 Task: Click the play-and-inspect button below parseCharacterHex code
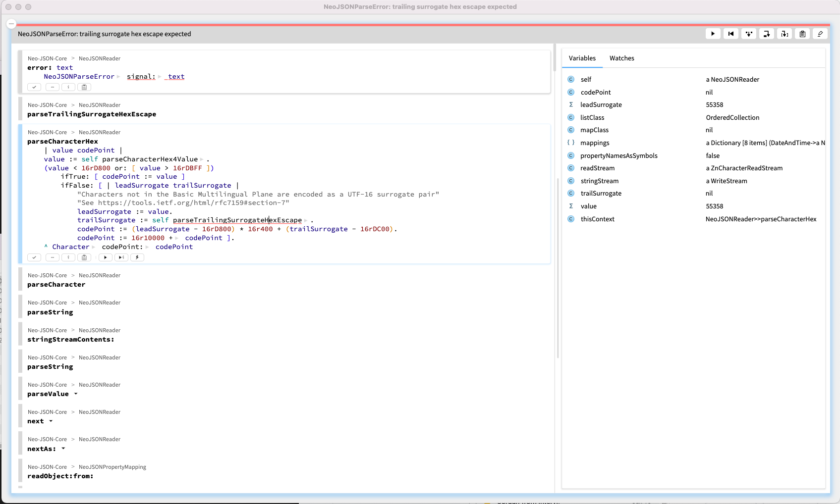pyautogui.click(x=121, y=257)
